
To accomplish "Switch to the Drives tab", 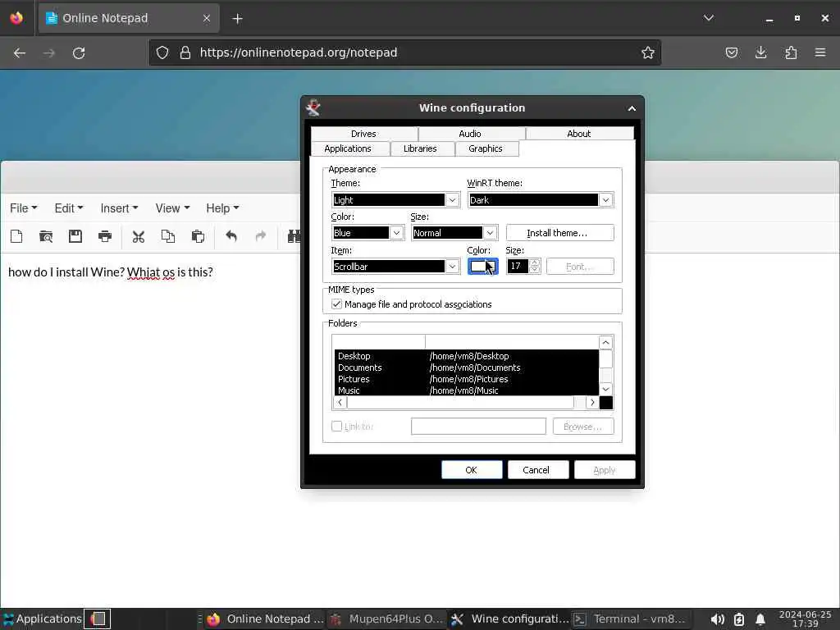I will point(363,134).
